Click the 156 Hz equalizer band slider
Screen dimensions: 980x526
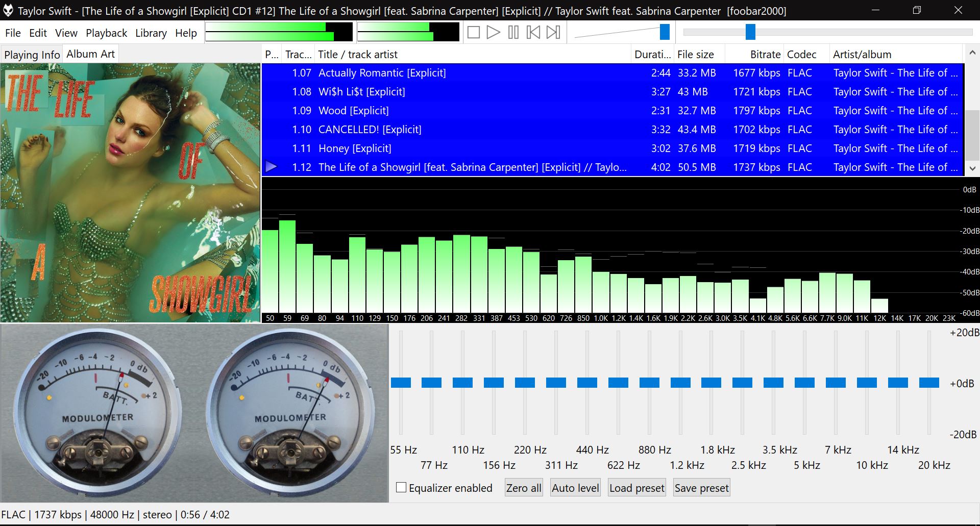point(494,383)
